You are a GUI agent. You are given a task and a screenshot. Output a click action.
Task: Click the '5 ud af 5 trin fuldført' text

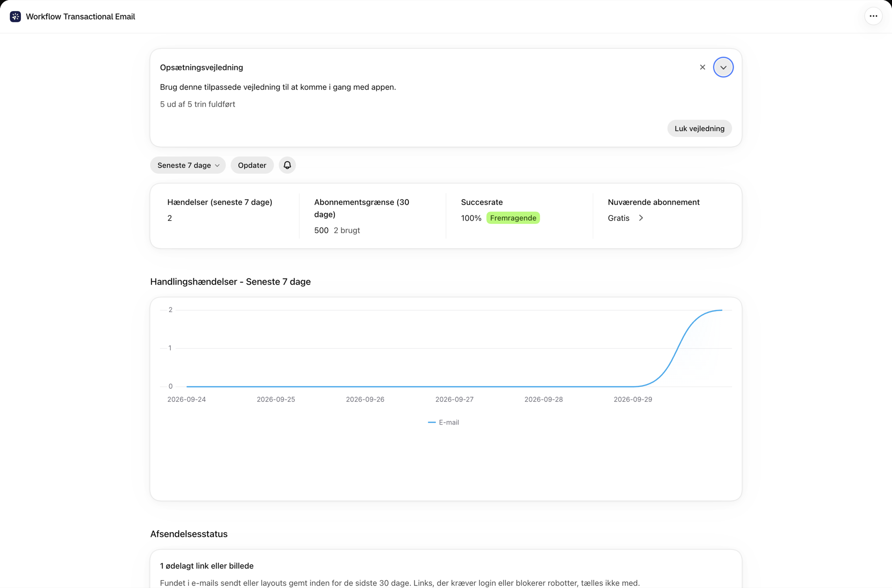point(197,104)
